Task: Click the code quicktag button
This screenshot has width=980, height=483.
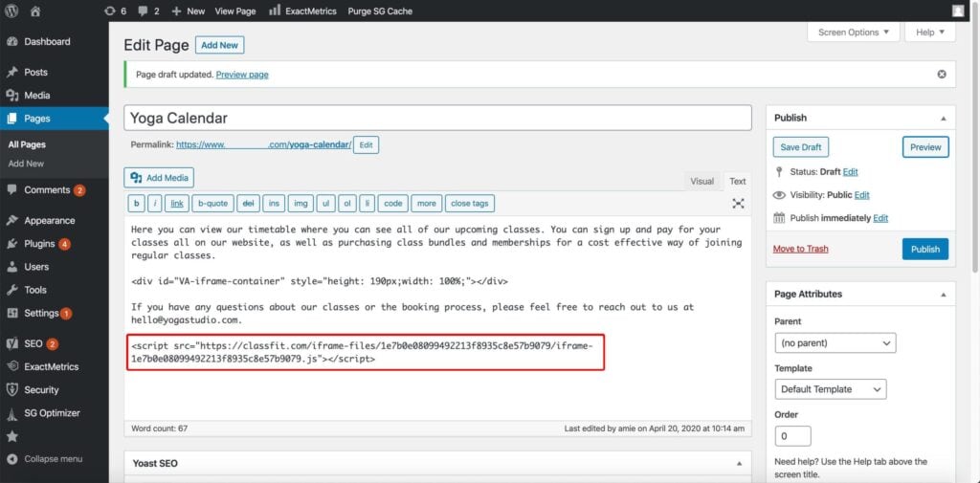Action: [x=393, y=203]
